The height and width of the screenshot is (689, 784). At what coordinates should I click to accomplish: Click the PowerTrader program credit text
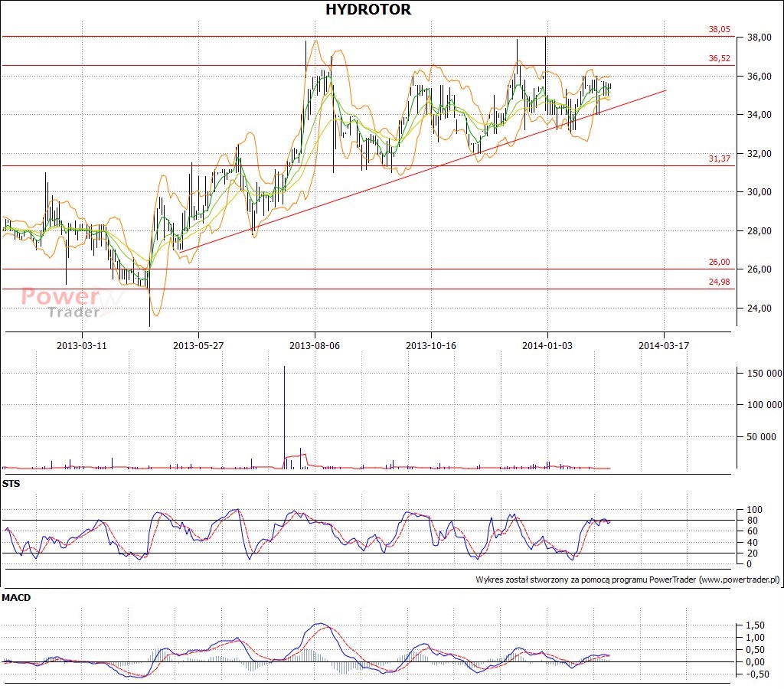628,580
